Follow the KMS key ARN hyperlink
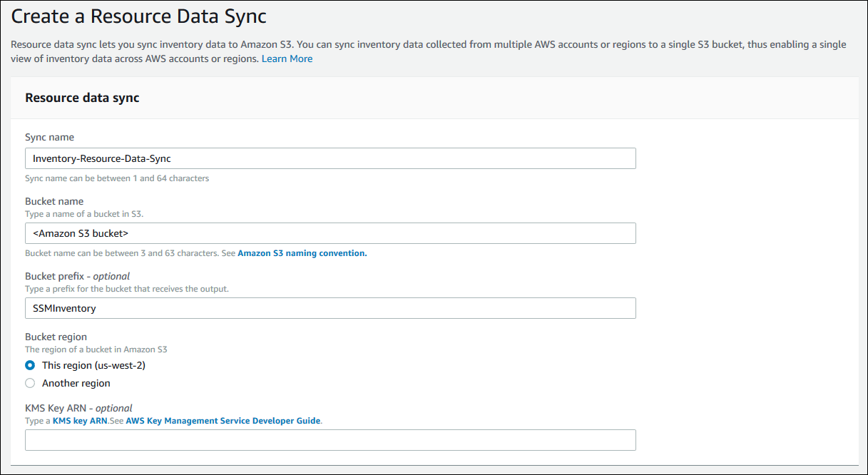Image resolution: width=868 pixels, height=475 pixels. pyautogui.click(x=80, y=421)
